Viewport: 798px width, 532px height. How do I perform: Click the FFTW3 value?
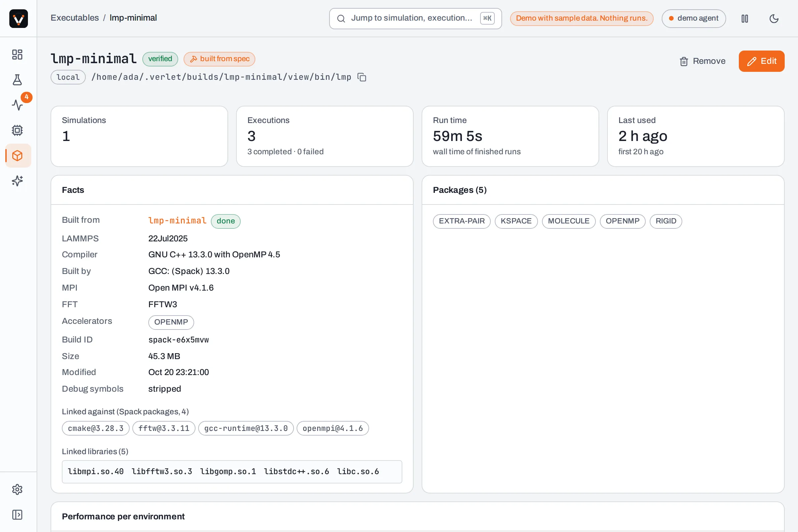pyautogui.click(x=163, y=304)
